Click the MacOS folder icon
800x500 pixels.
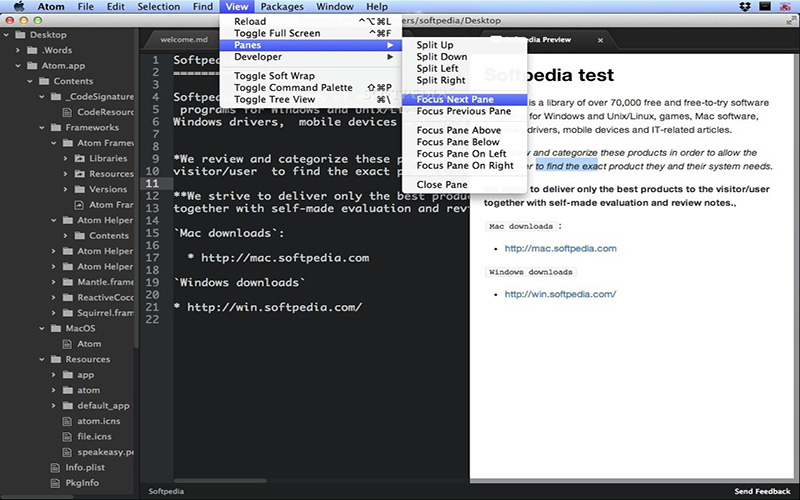coord(56,328)
